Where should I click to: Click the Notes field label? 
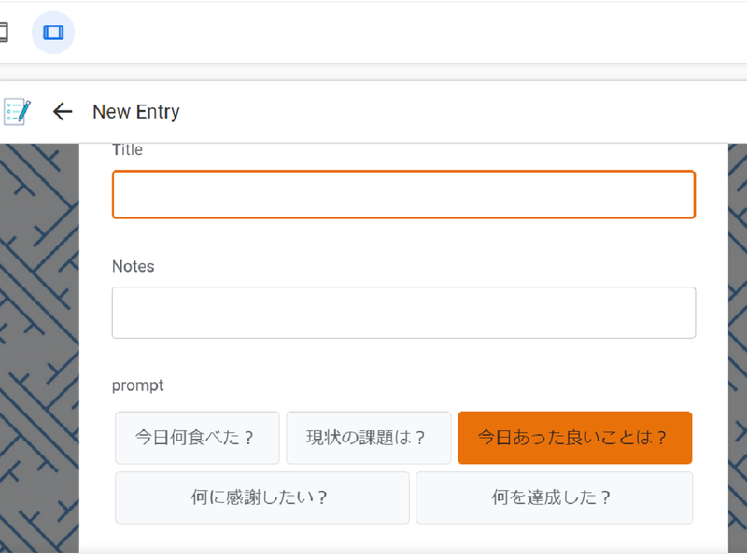pyautogui.click(x=133, y=266)
